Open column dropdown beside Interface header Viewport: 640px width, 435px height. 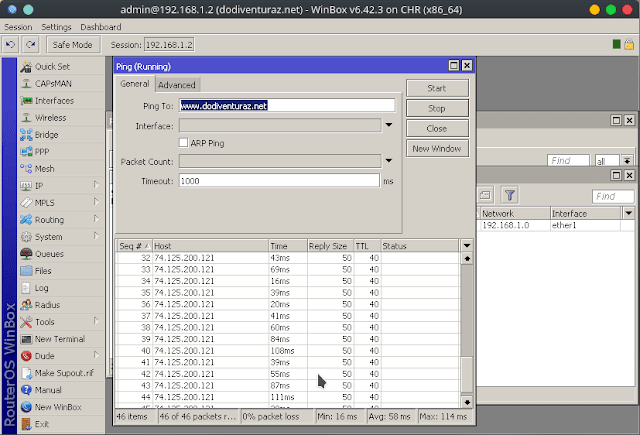pyautogui.click(x=629, y=213)
